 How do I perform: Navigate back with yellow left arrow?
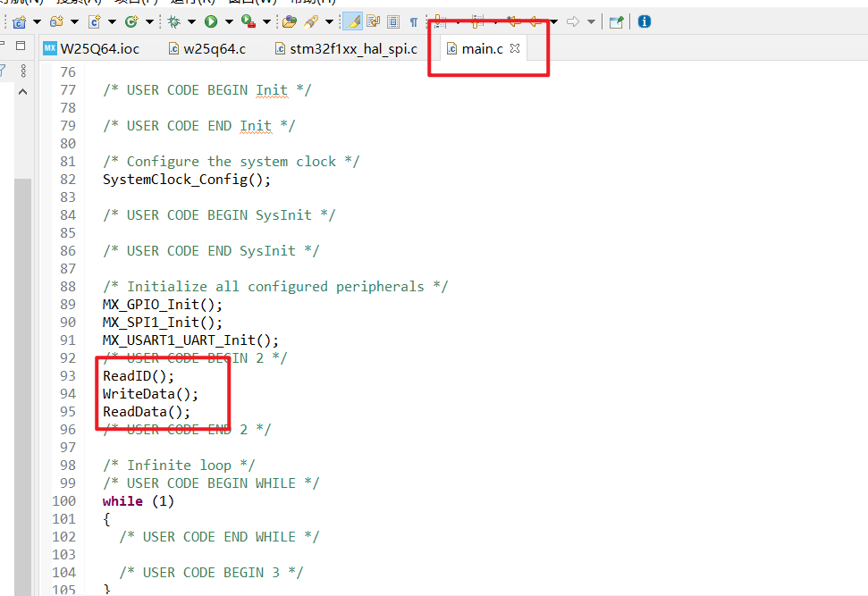click(535, 22)
